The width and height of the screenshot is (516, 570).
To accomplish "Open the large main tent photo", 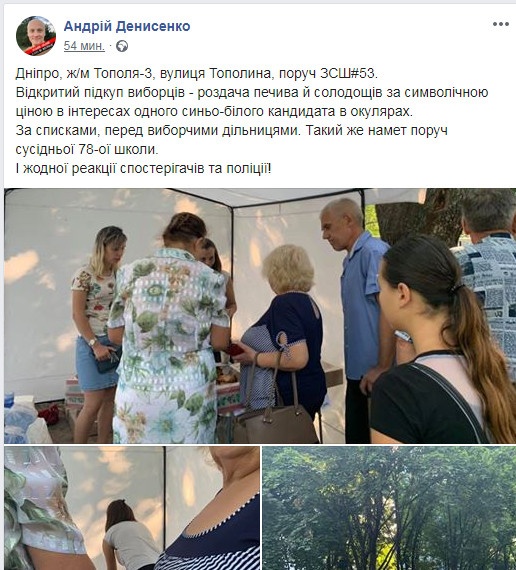I will [x=260, y=316].
